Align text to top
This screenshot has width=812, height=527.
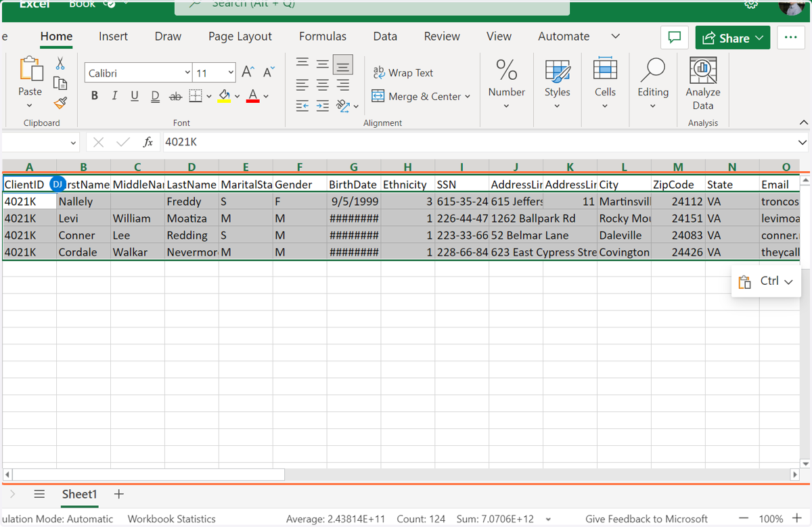[x=302, y=64]
